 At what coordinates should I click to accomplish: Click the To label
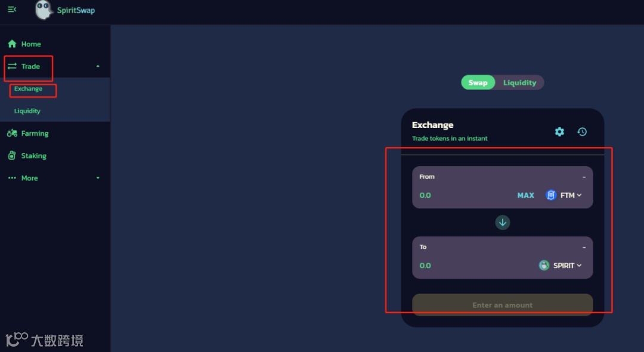tap(423, 247)
